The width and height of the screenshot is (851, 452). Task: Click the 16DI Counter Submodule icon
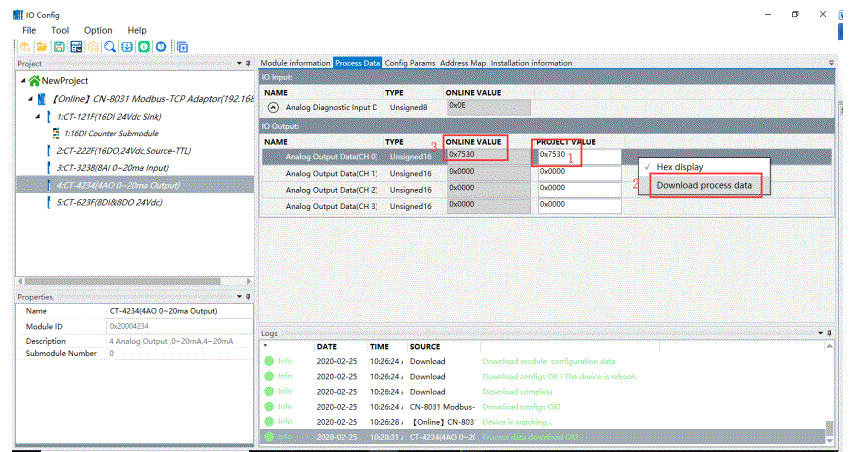pos(56,133)
